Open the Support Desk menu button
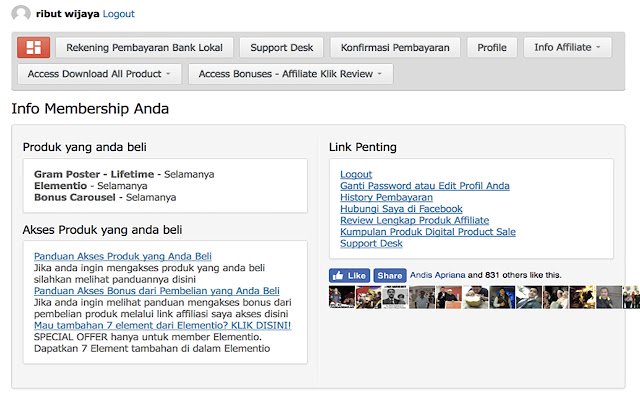This screenshot has width=640, height=400. click(282, 47)
